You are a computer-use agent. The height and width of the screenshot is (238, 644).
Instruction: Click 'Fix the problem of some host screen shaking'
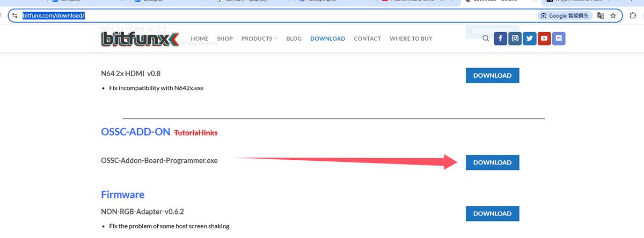click(169, 226)
